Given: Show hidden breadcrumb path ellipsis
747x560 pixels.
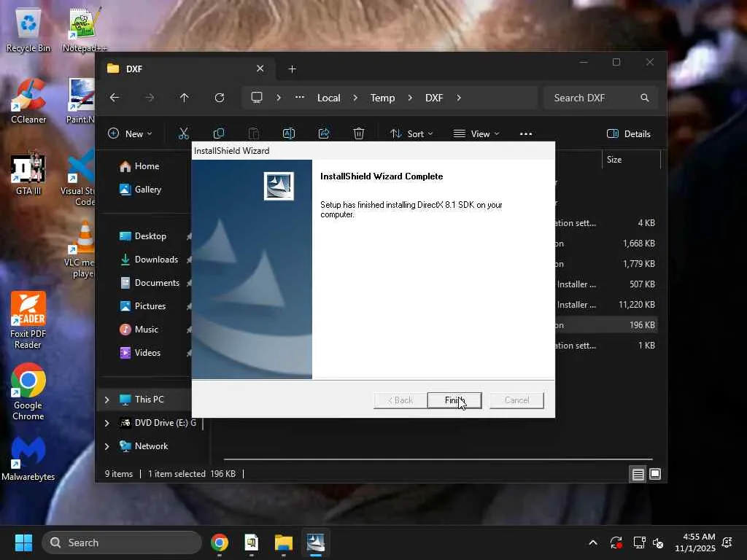Looking at the screenshot, I should pos(299,97).
